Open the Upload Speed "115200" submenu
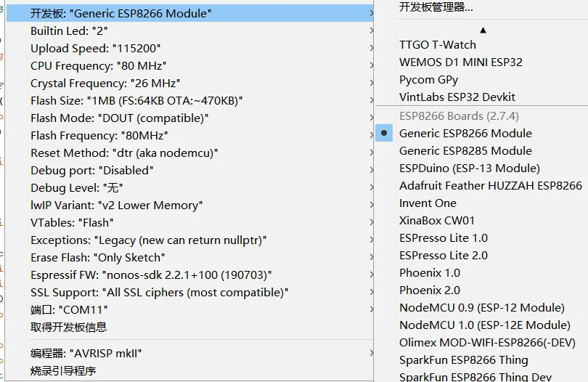Screen dimensions: 588x382 coord(189,49)
